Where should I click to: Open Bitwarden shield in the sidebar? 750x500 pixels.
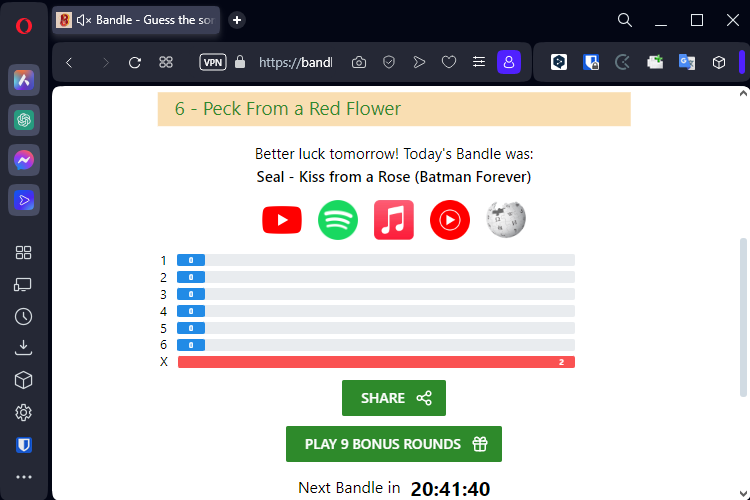23,445
